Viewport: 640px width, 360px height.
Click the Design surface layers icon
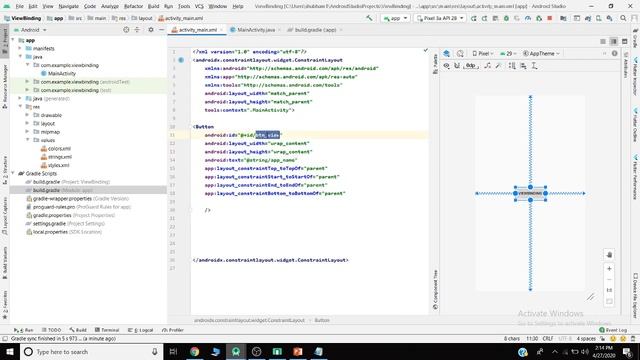point(447,53)
